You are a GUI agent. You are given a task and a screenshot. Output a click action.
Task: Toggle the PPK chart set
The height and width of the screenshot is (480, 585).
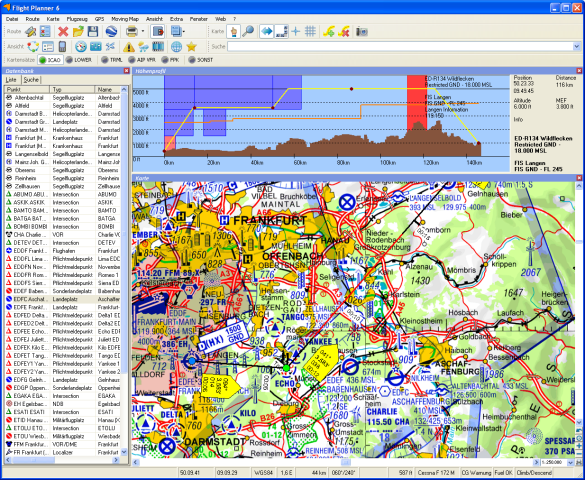click(x=170, y=60)
